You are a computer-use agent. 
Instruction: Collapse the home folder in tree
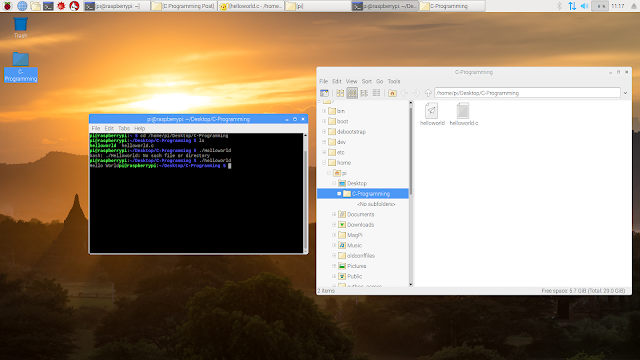tap(324, 162)
